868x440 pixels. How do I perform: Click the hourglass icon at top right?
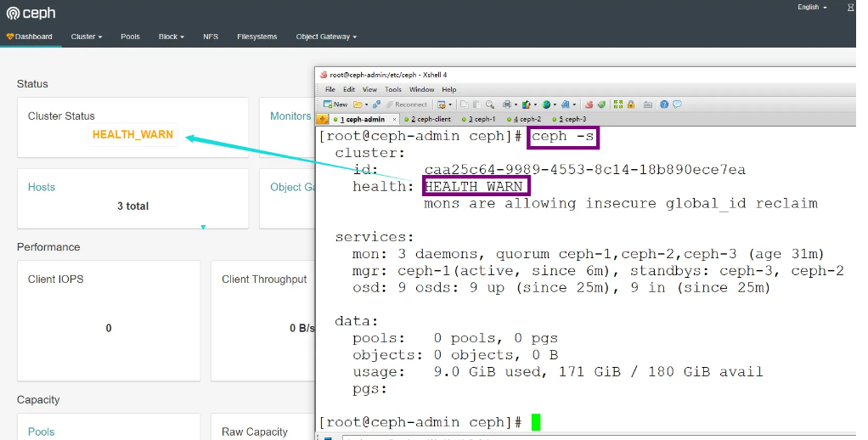pos(851,7)
